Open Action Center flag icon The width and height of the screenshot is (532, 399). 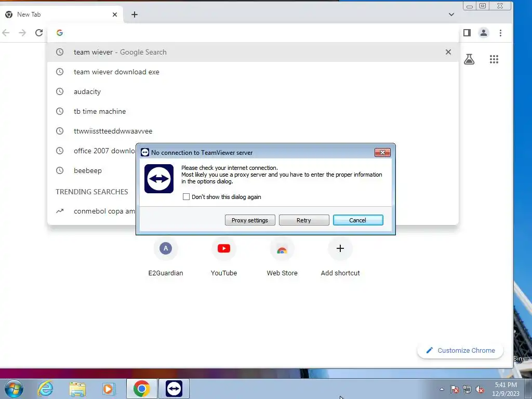point(455,389)
